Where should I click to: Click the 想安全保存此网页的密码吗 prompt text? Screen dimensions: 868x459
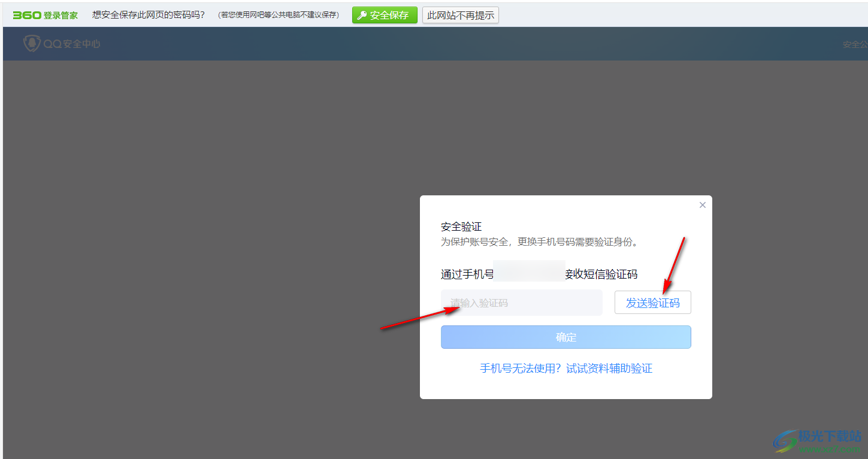click(x=149, y=15)
